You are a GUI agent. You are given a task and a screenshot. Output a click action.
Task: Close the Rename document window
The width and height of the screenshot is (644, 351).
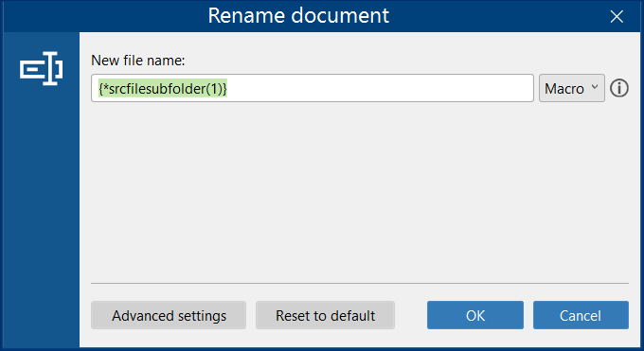[617, 16]
